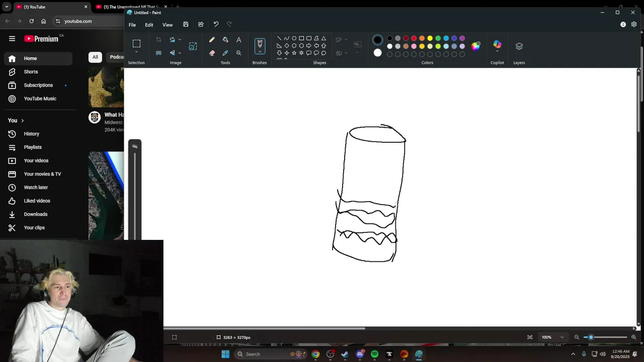
Task: Toggle the YouTube hamburger guide menu
Action: (12, 39)
